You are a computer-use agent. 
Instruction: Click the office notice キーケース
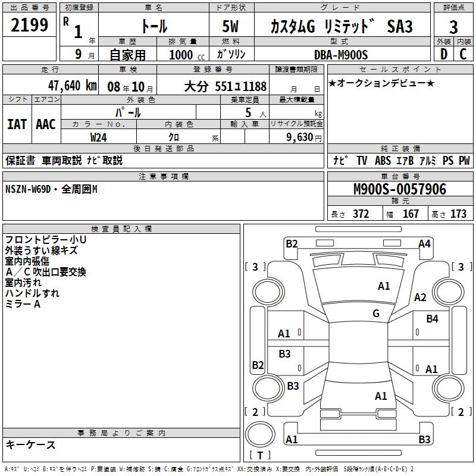(x=31, y=445)
